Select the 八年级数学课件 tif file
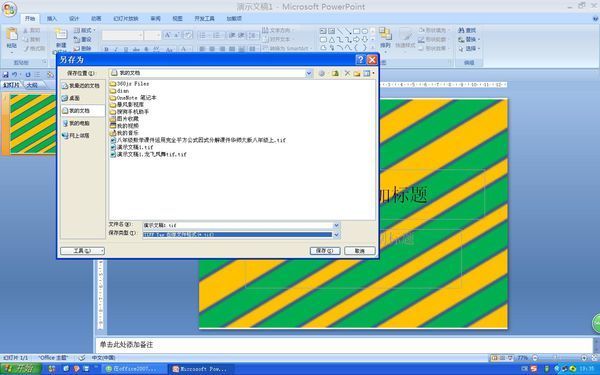The width and height of the screenshot is (600, 375). 198,140
